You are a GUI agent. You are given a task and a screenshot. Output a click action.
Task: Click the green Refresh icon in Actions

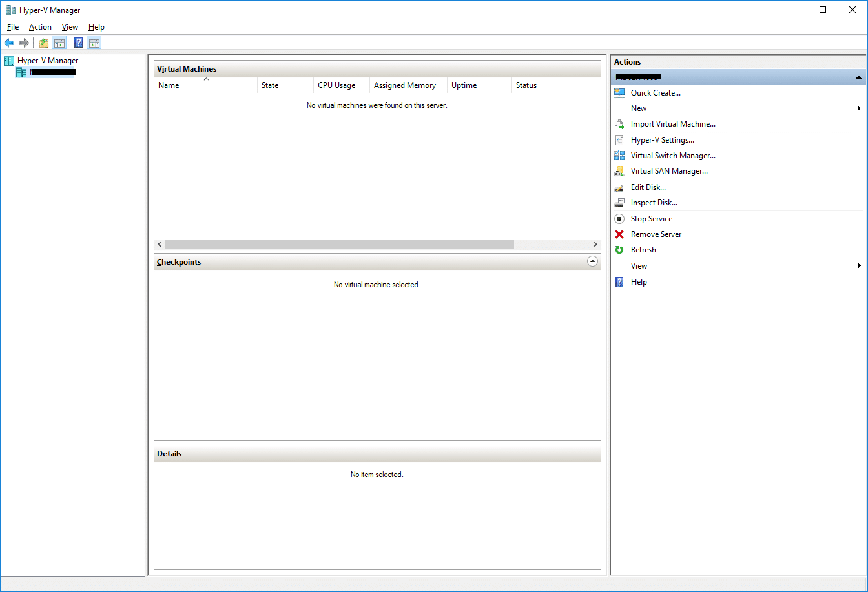(x=619, y=250)
